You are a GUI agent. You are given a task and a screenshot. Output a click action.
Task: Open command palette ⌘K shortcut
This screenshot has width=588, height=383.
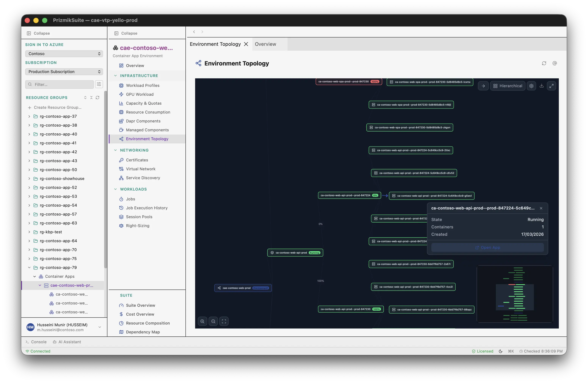[511, 351]
